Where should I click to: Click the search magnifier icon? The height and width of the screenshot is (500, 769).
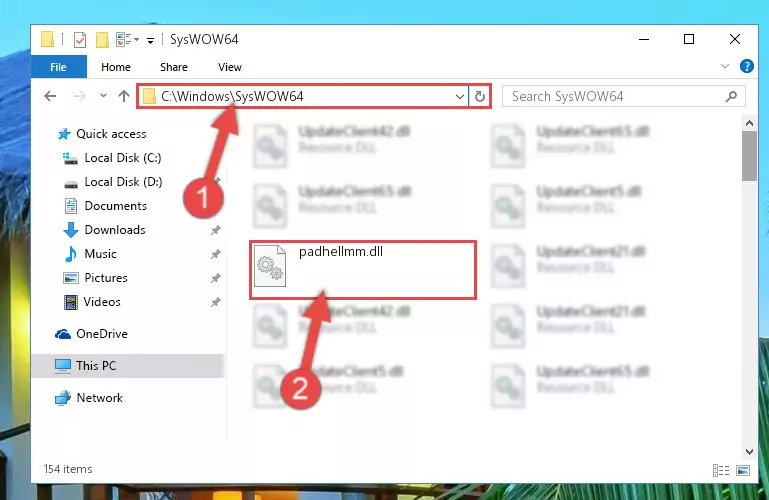(731, 96)
